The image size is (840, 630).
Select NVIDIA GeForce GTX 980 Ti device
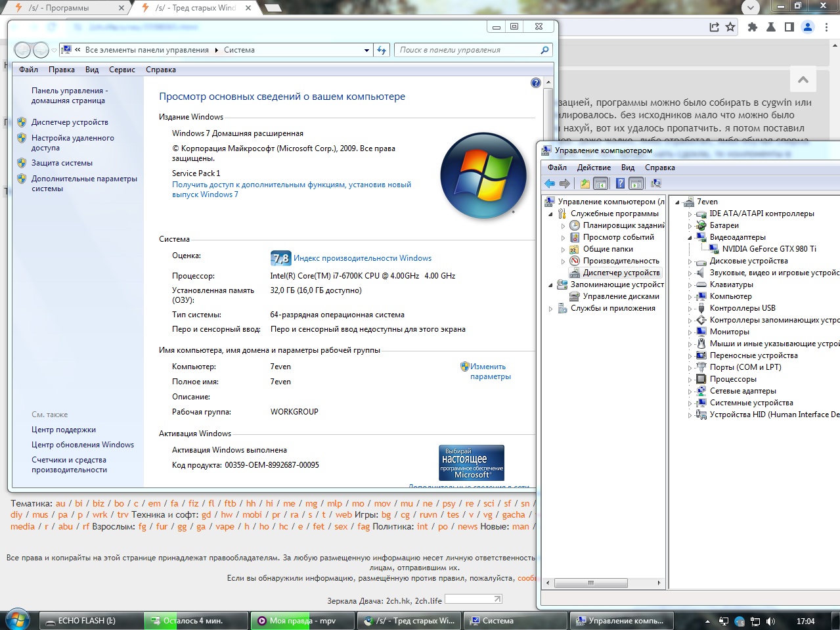tap(769, 249)
